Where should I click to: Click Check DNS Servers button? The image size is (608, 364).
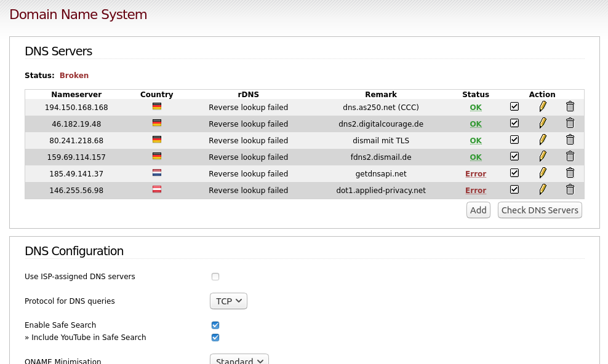(540, 210)
